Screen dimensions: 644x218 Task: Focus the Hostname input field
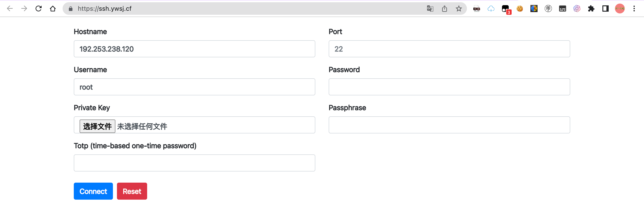(x=194, y=49)
